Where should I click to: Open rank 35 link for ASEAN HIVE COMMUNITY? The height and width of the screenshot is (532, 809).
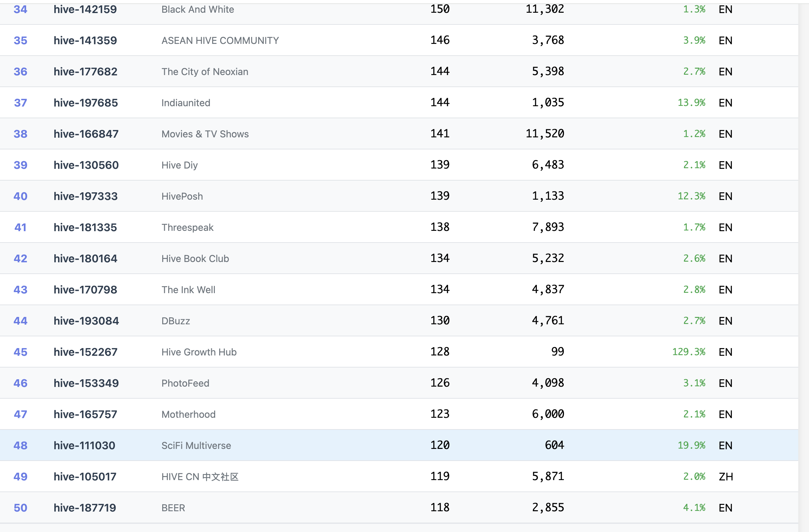pos(20,41)
